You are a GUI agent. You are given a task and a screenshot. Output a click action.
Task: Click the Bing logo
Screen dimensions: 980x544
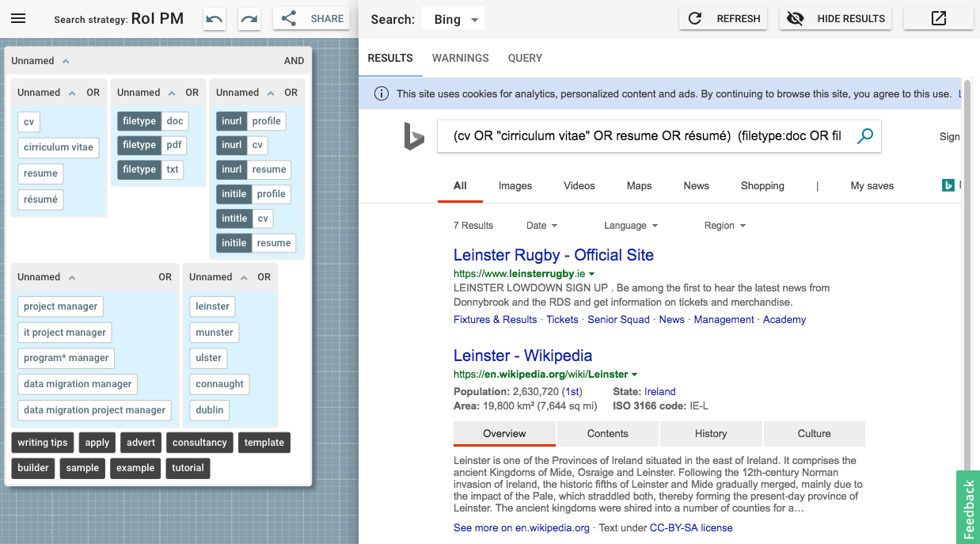414,137
